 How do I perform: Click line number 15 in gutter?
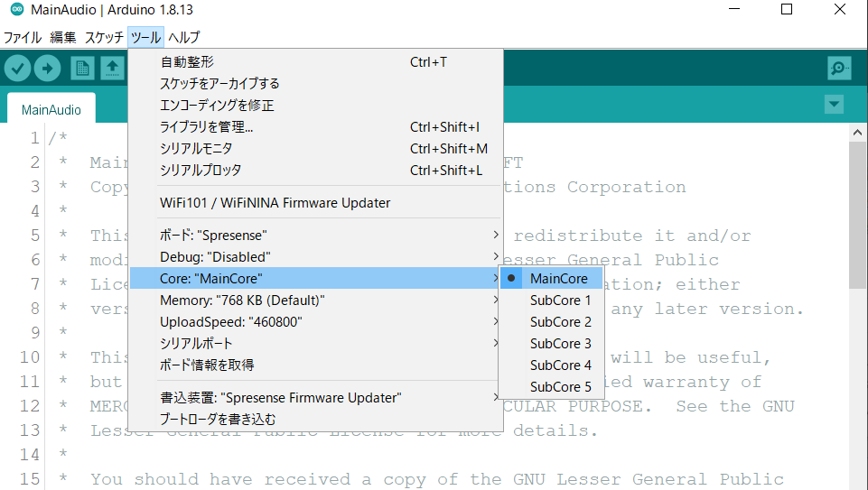point(29,479)
